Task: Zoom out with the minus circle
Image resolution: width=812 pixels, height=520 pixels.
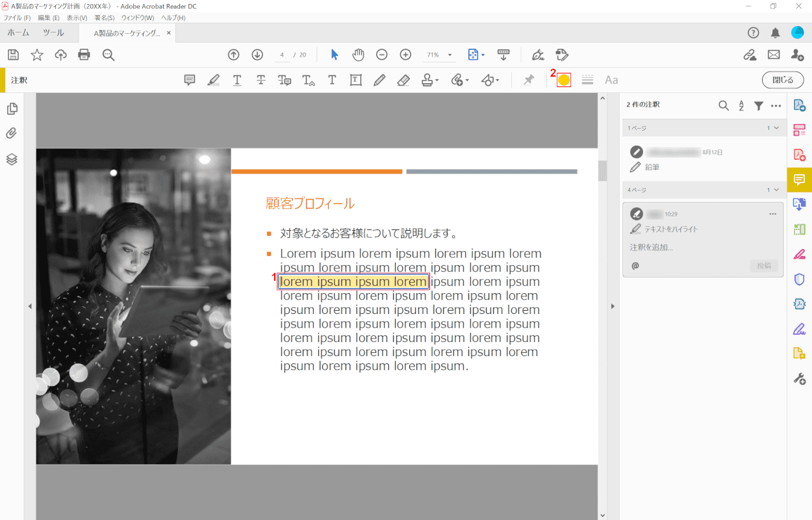Action: tap(382, 55)
